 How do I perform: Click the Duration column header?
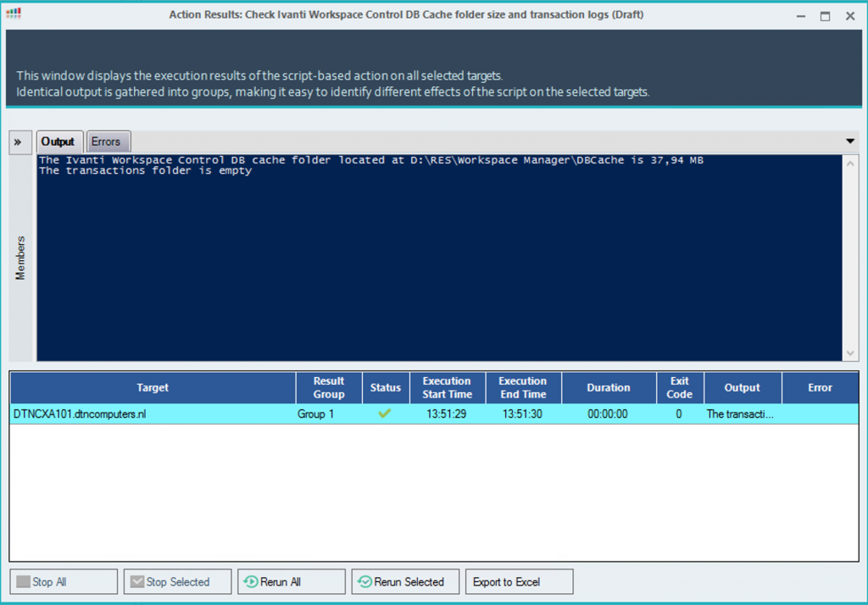[609, 387]
